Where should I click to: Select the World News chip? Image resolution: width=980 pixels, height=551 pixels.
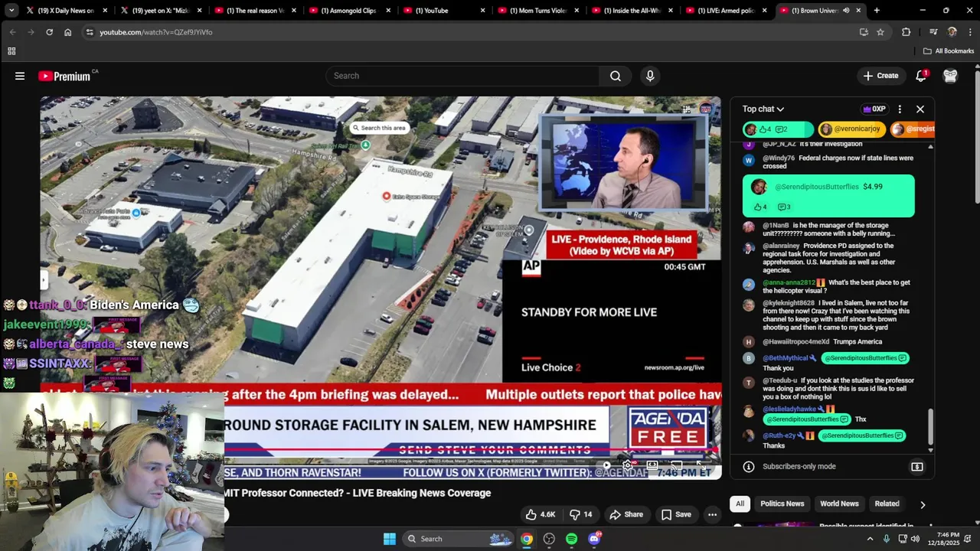coord(839,504)
